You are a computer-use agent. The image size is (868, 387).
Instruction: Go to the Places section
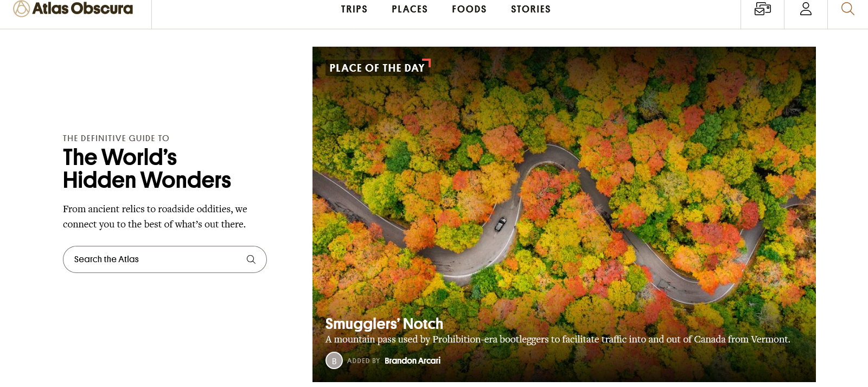[x=410, y=9]
